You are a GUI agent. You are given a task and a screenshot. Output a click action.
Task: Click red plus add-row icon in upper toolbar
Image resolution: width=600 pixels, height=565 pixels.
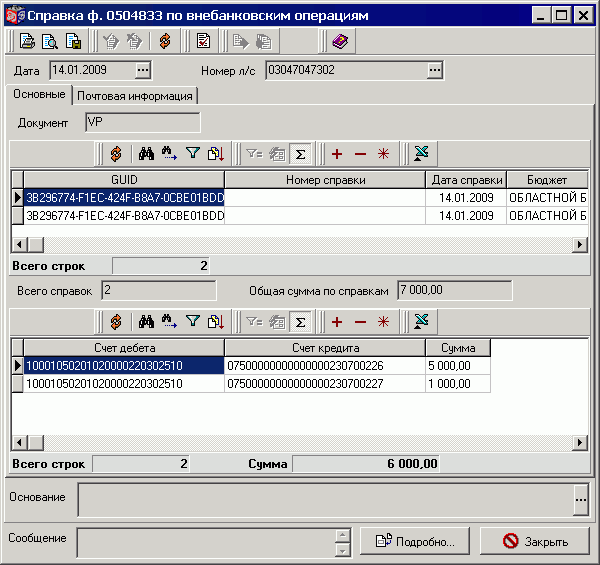tap(337, 154)
